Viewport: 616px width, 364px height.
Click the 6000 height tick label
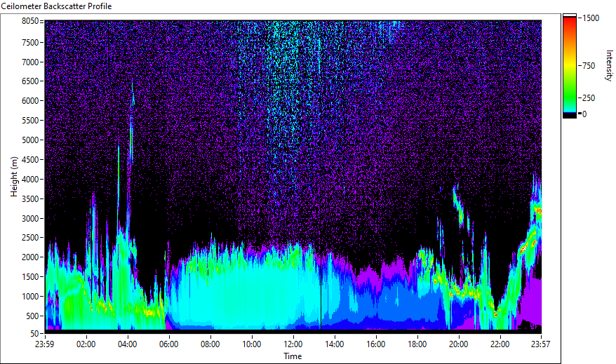pos(30,101)
